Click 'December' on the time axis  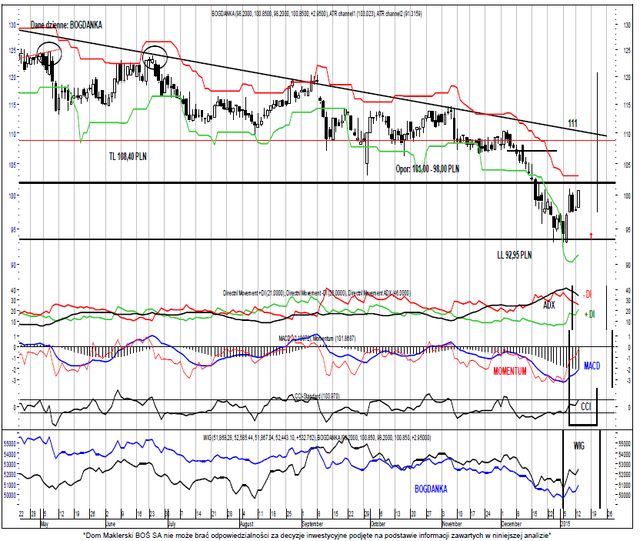coord(511,523)
